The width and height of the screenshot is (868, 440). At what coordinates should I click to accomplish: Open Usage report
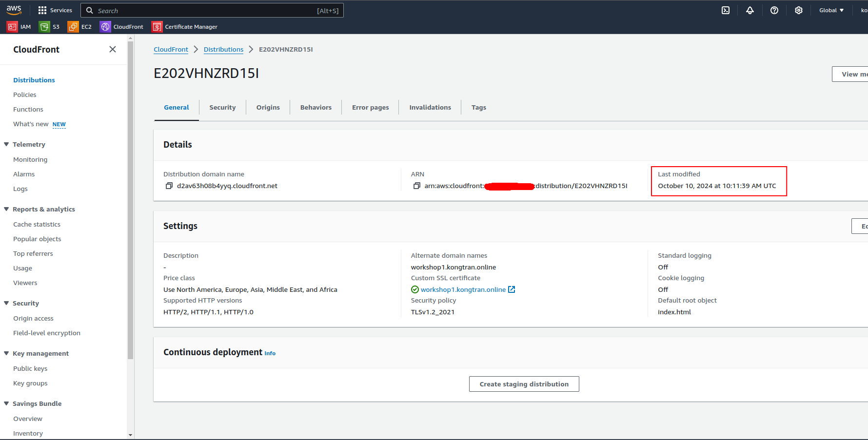23,268
